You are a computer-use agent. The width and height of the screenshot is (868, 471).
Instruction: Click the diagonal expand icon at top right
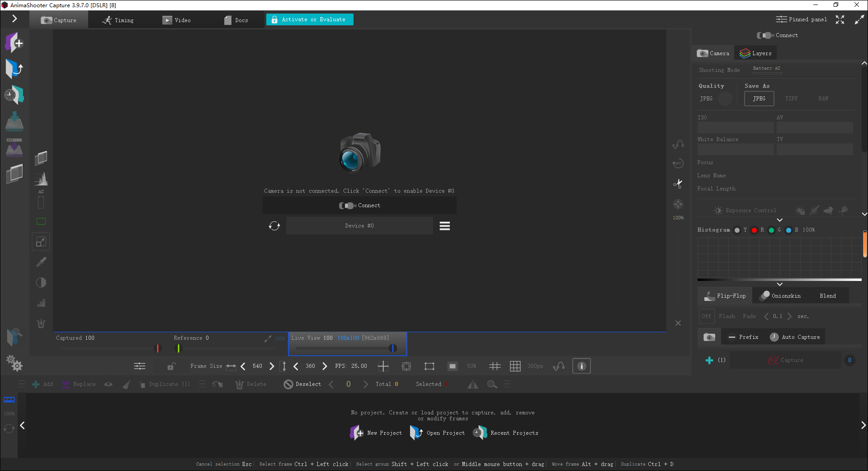point(859,19)
